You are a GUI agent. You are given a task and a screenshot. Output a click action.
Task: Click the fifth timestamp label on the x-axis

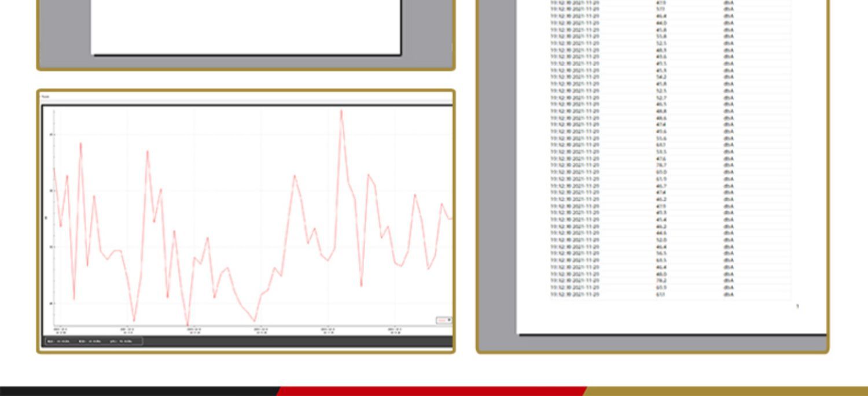(328, 331)
